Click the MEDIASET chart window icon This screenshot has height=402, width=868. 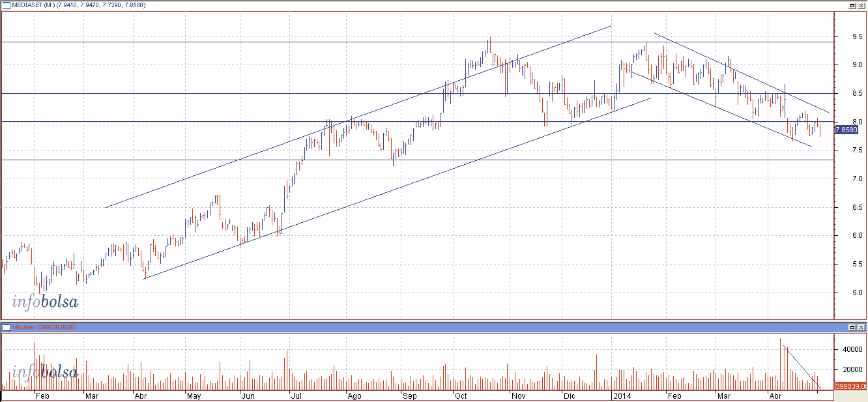pos(6,5)
